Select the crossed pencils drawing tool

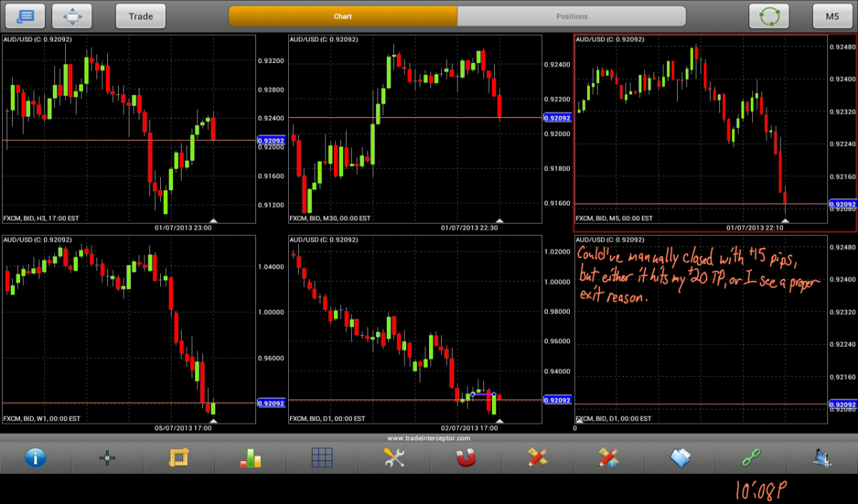[x=537, y=458]
